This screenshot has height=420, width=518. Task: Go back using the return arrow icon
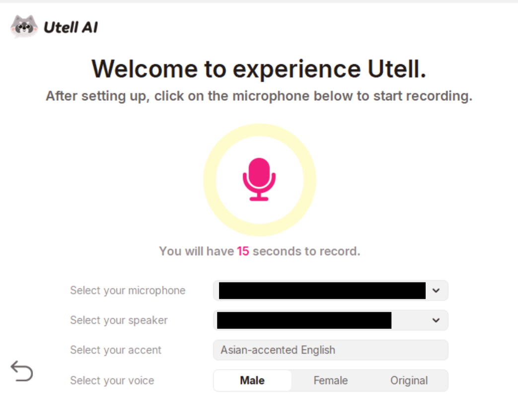(x=22, y=371)
